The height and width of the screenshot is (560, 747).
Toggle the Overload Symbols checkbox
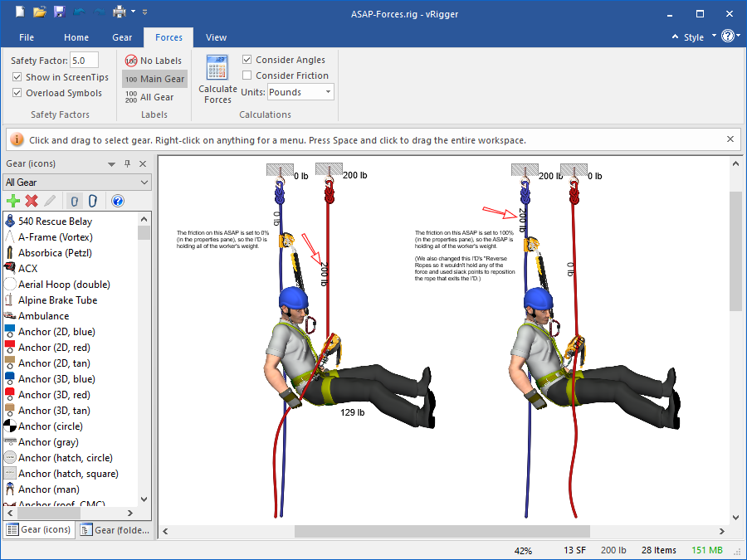tap(17, 93)
